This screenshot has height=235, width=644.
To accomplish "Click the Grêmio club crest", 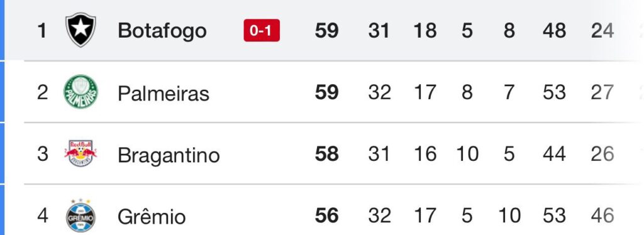I will [80, 216].
